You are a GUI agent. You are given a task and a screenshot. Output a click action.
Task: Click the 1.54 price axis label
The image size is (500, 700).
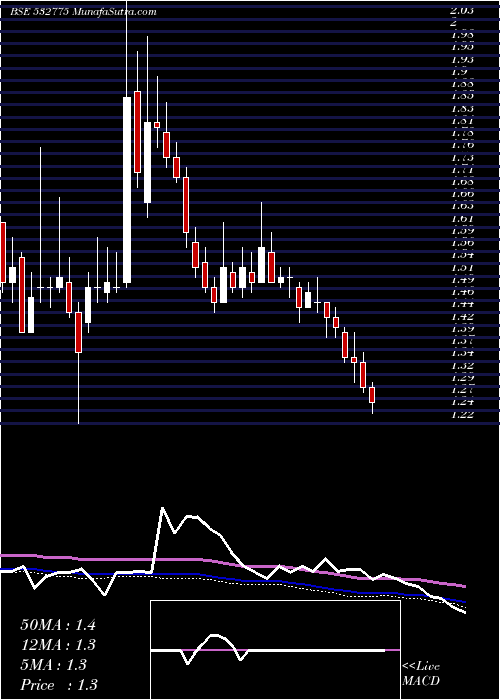coord(462,255)
